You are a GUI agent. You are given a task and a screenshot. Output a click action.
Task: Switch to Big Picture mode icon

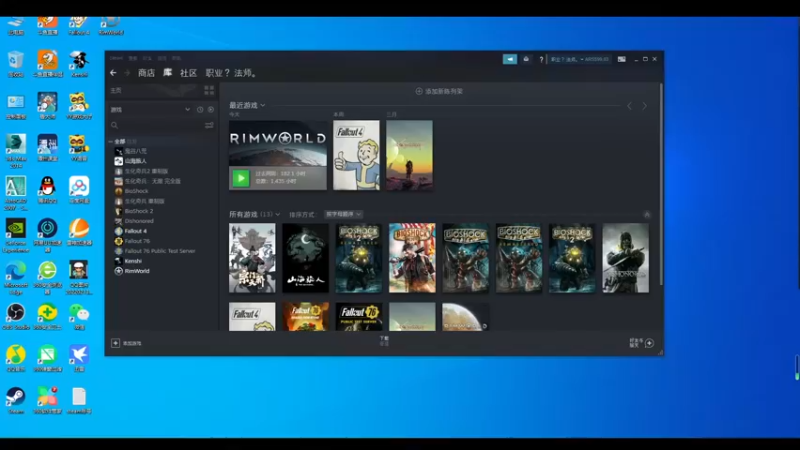pyautogui.click(x=621, y=59)
